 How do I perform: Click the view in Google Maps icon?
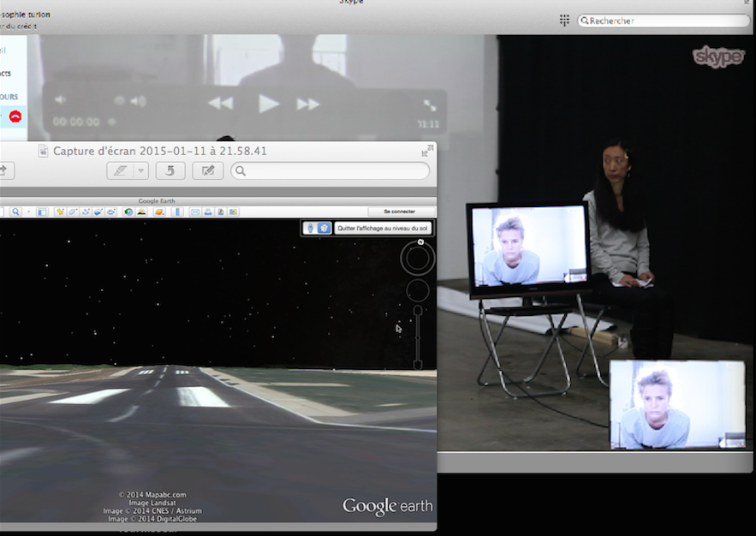(x=234, y=211)
